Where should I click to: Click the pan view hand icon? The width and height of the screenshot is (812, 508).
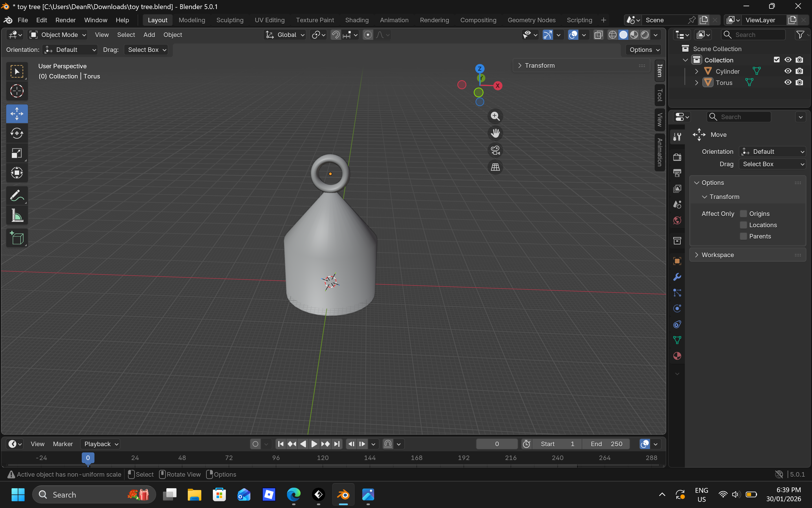pyautogui.click(x=495, y=133)
